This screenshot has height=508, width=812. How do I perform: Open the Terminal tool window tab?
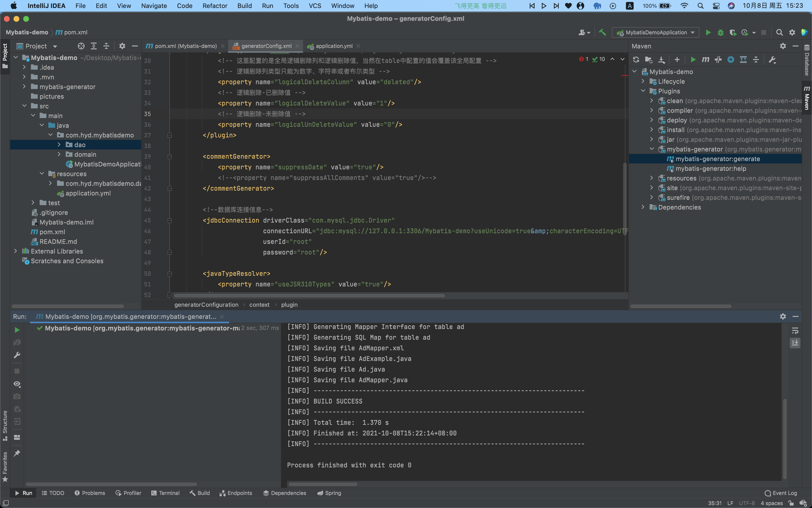coord(165,493)
